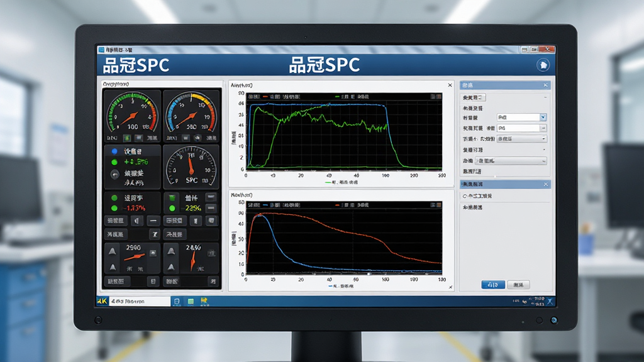Click the first text field in the settings panel
The width and height of the screenshot is (644, 362).
coord(518,118)
